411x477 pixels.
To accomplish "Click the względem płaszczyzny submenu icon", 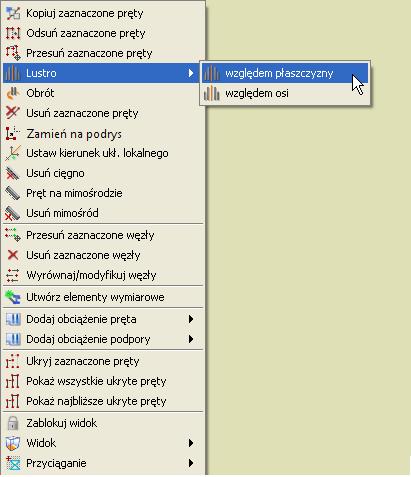I will (x=212, y=73).
